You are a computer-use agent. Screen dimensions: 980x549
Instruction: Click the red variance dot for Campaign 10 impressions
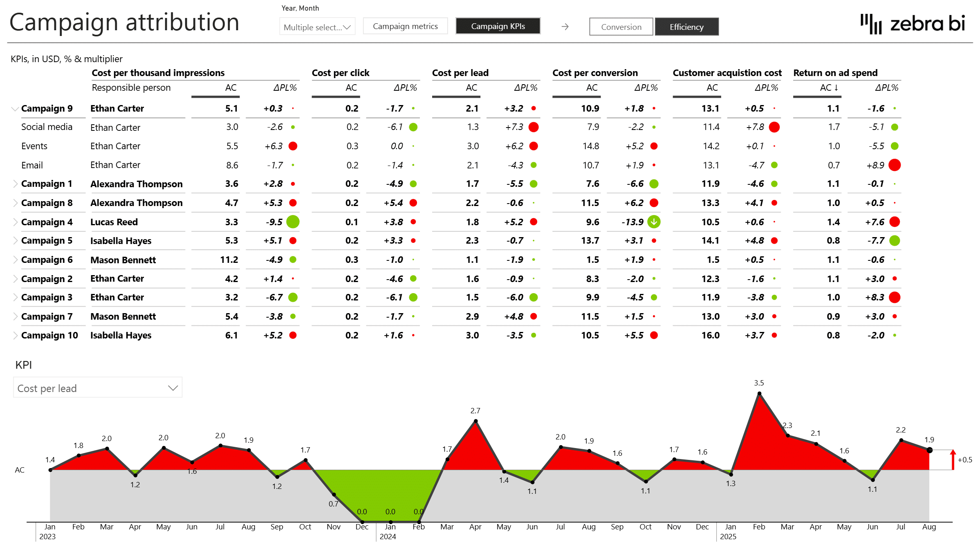[x=292, y=335]
